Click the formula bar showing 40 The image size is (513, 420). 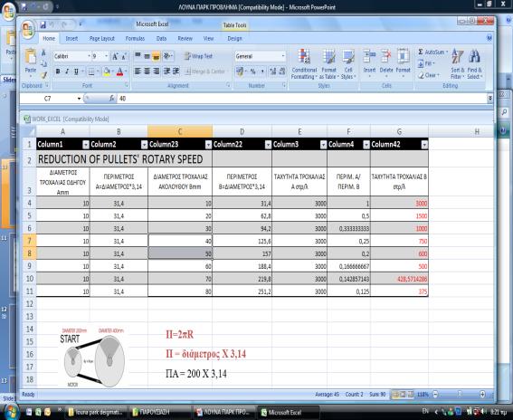[302, 99]
